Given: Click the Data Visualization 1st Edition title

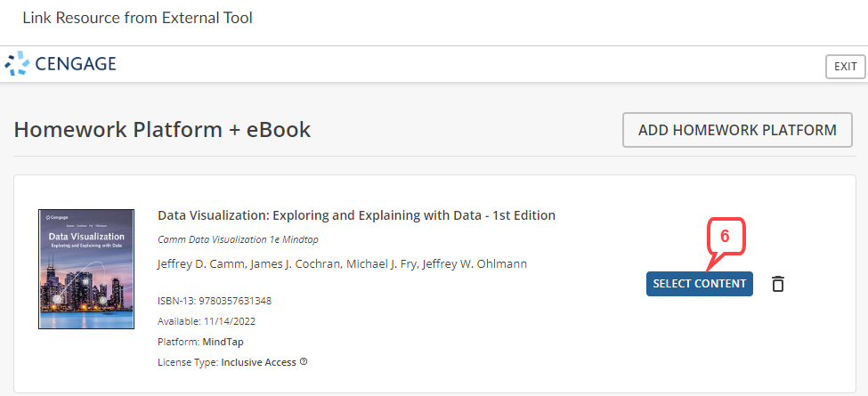Looking at the screenshot, I should [x=356, y=215].
